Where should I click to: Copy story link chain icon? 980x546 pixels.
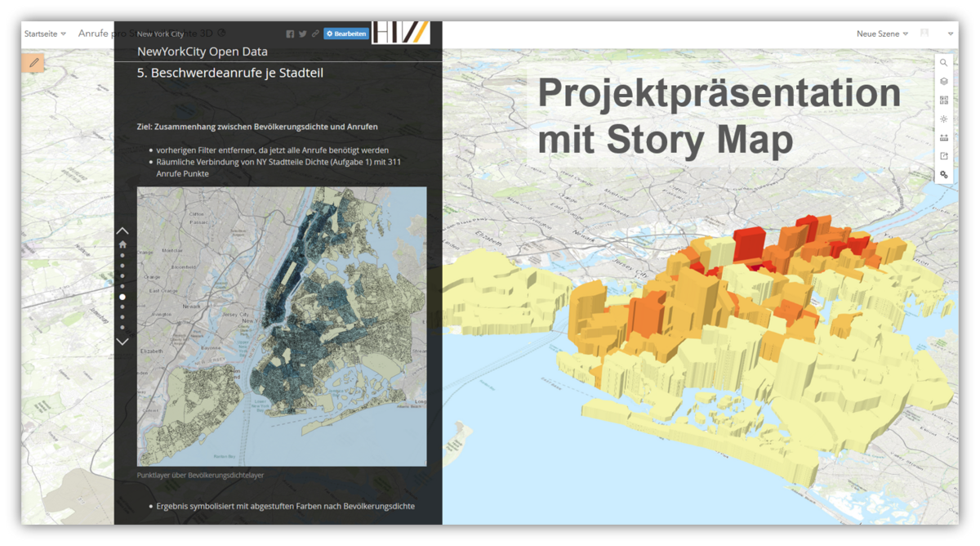pyautogui.click(x=315, y=34)
